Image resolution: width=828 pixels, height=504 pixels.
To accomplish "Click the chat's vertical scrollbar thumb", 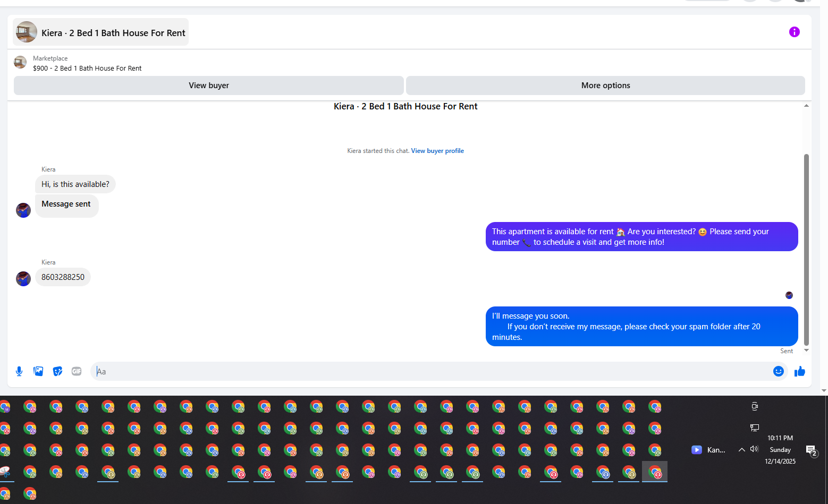I will (x=806, y=250).
